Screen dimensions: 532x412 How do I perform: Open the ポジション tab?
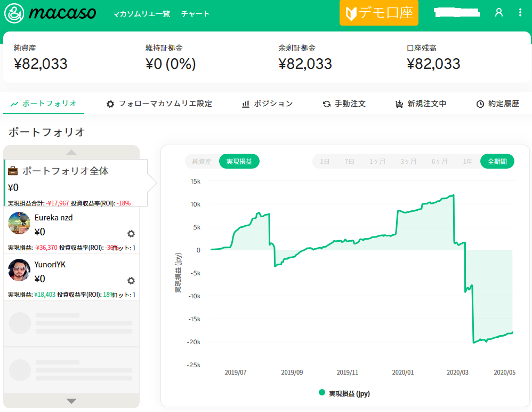coord(267,104)
